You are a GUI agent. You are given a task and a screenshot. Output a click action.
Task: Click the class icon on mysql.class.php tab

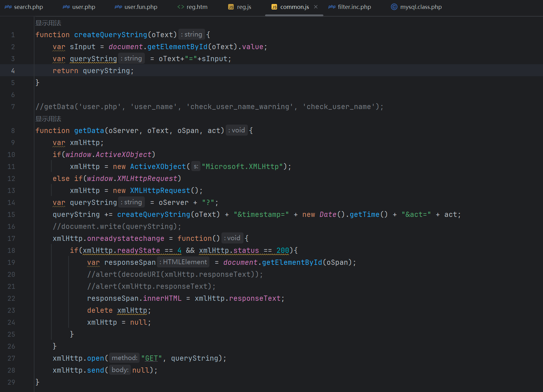pyautogui.click(x=394, y=7)
